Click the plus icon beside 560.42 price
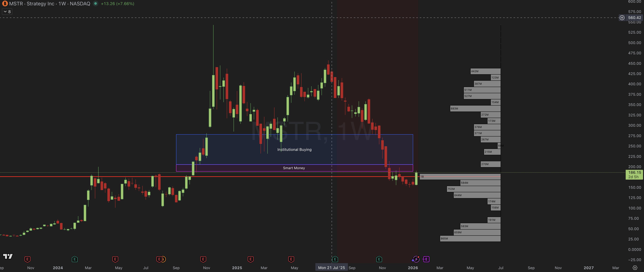This screenshot has width=644, height=272. (x=622, y=18)
